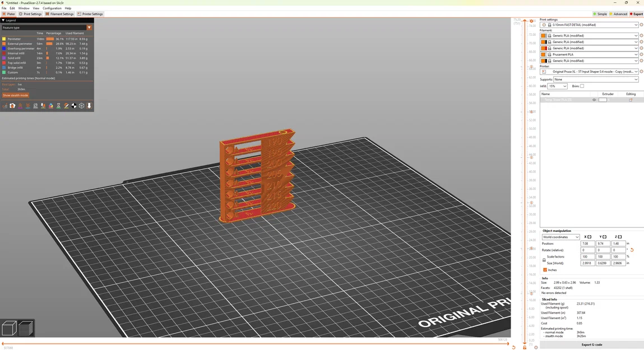Switch to Print Settings tab
644x350 pixels.
click(x=30, y=14)
